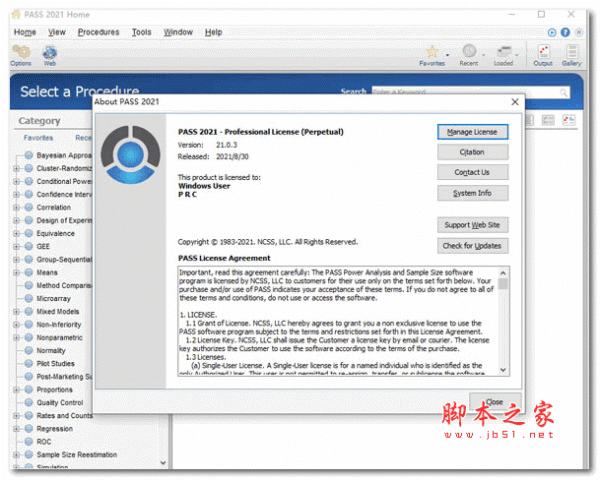Click the Contact Us button
600x480 pixels.
pyautogui.click(x=473, y=172)
